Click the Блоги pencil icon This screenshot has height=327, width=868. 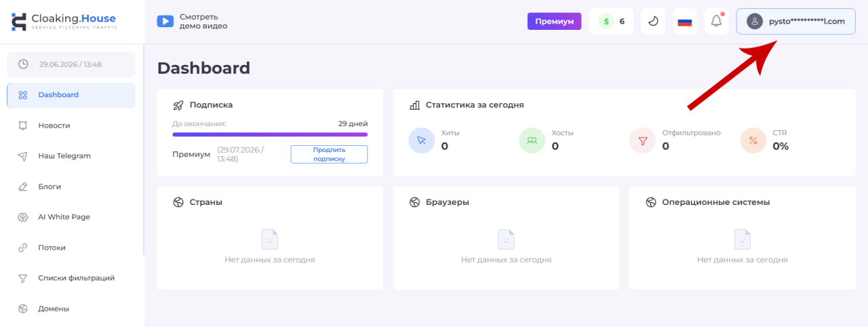pos(23,187)
